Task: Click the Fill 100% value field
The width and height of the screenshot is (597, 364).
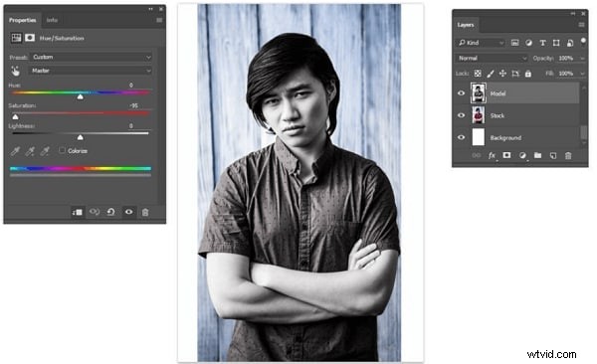Action: 566,74
